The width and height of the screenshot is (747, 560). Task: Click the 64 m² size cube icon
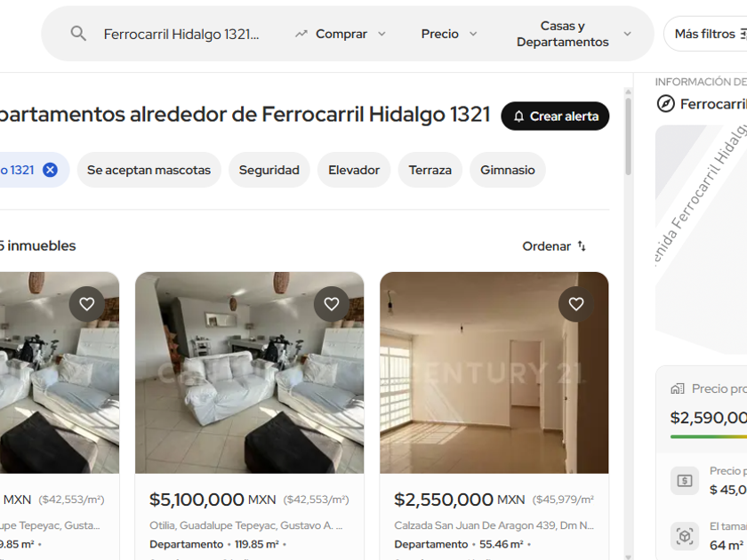tap(685, 536)
